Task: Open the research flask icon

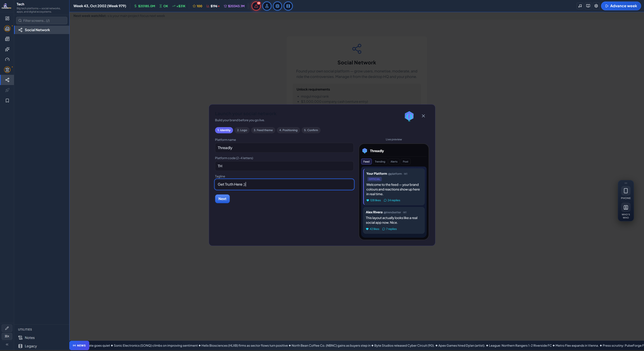Action: click(267, 6)
